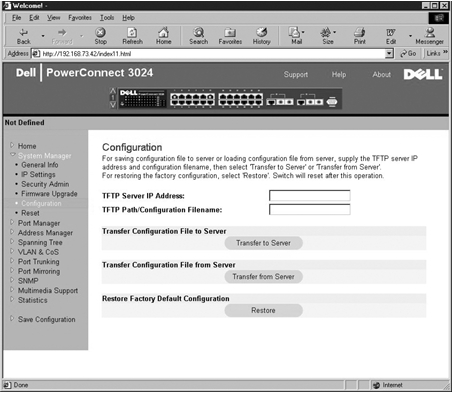Viewport: 462px width, 402px height.
Task: Click the Dell logo at top right
Action: point(423,74)
